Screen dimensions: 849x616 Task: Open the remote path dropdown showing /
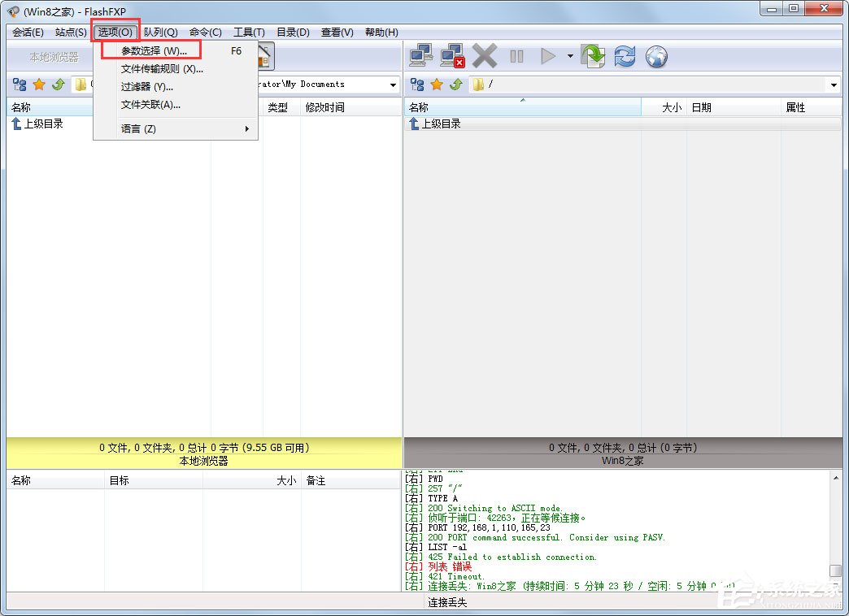[x=834, y=84]
